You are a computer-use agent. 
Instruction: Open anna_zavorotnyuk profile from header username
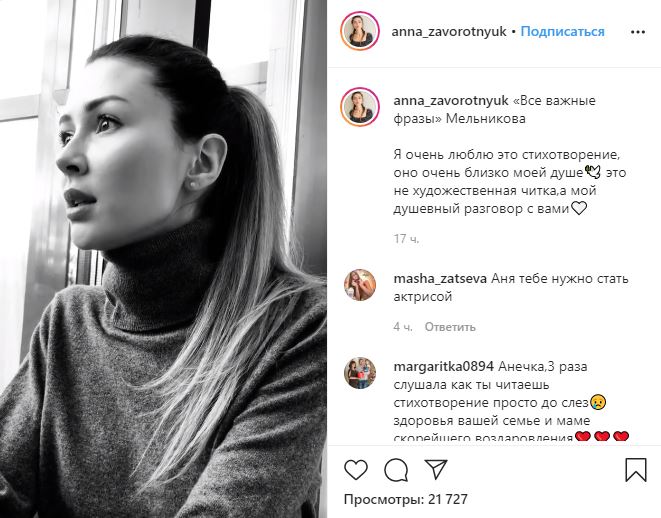tap(449, 32)
